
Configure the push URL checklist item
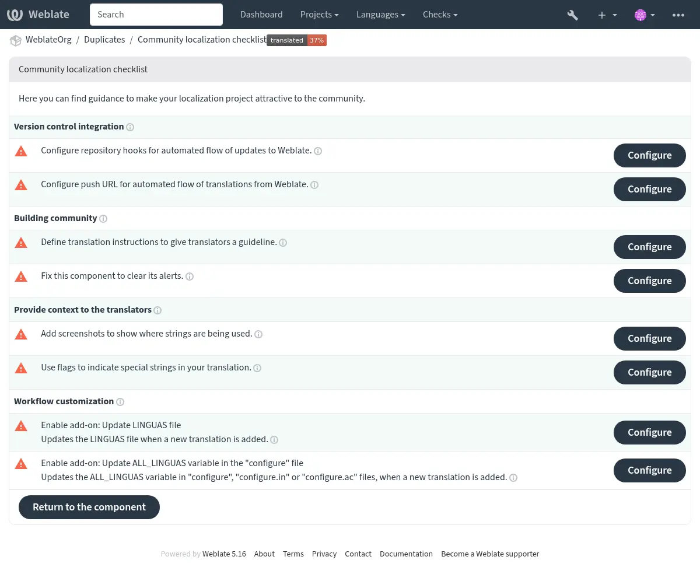click(x=649, y=189)
